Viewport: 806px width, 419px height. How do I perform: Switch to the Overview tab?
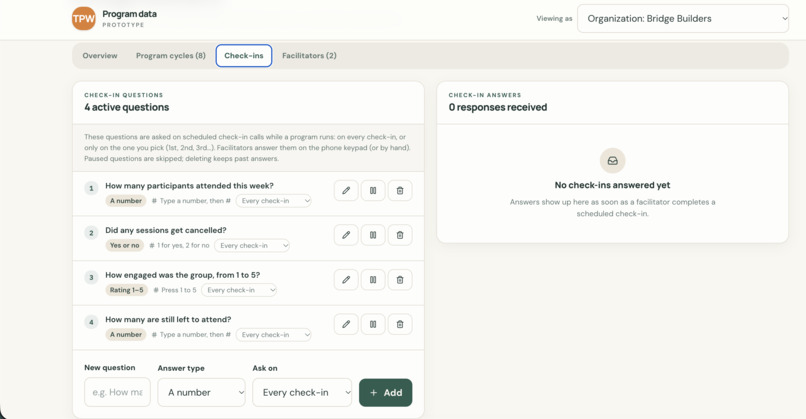click(x=100, y=56)
